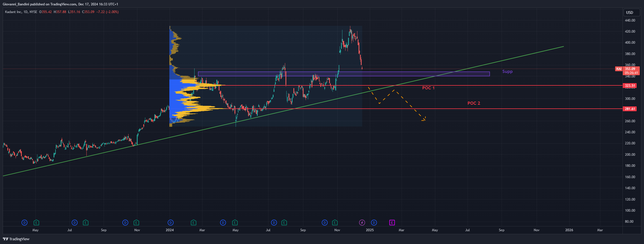Select the dividend marker after Jul 2023

pos(74,223)
